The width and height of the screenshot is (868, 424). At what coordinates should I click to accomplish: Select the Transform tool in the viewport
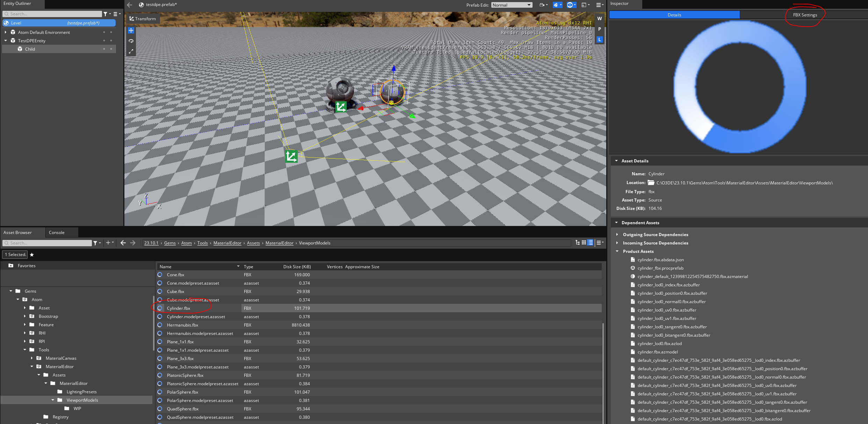click(x=143, y=19)
